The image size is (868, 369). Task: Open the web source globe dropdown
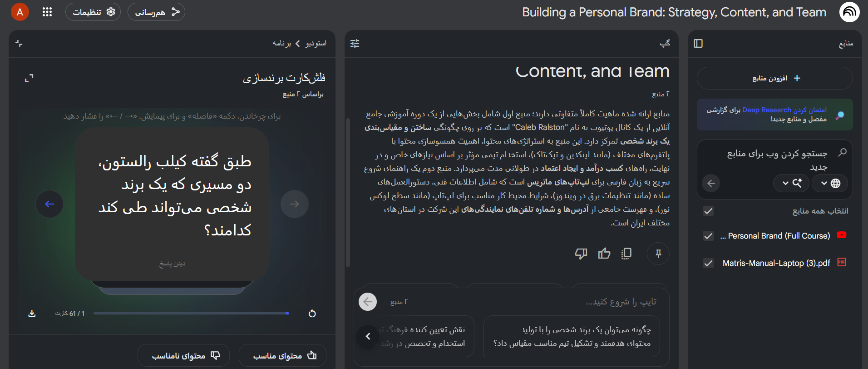829,183
